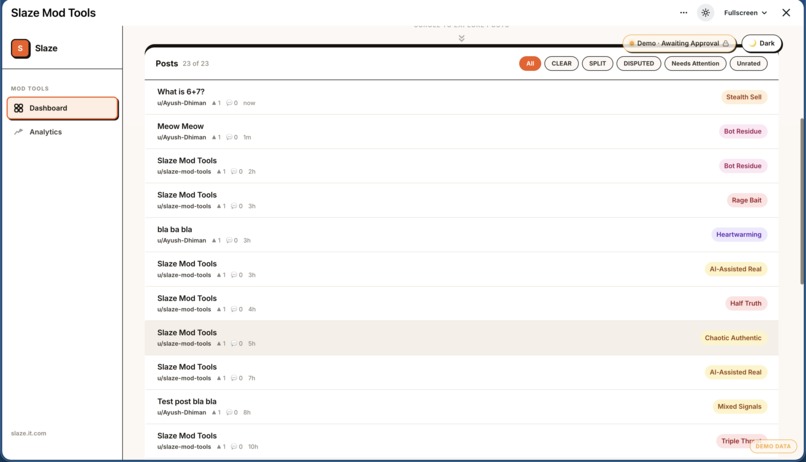806x462 pixels.
Task: Open the post What is 6+7?
Action: (x=461, y=97)
